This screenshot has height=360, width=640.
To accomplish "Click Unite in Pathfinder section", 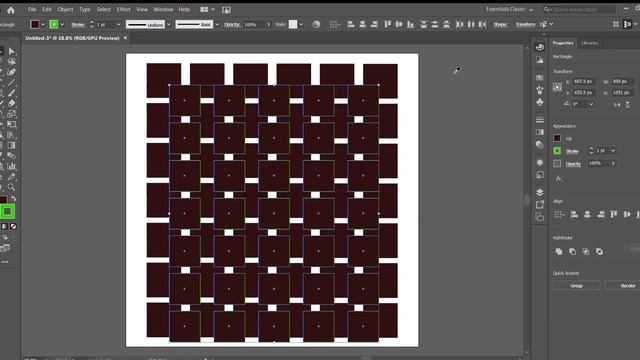I will pyautogui.click(x=559, y=251).
